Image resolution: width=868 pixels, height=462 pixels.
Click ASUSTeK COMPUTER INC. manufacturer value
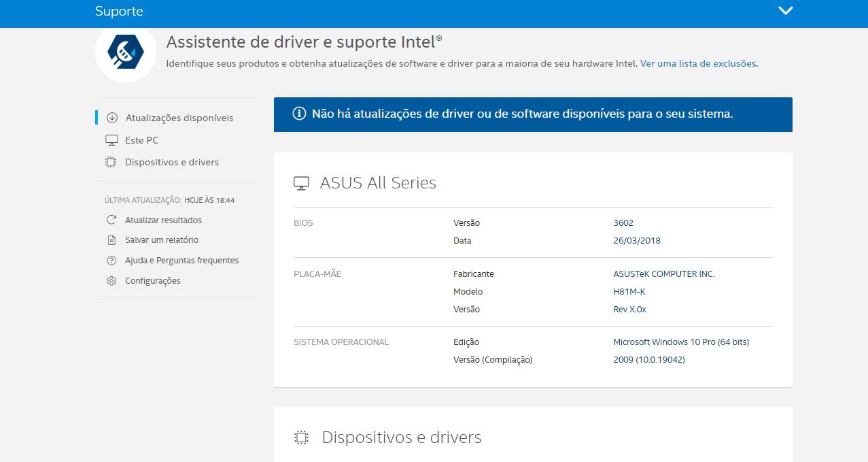[x=664, y=274]
